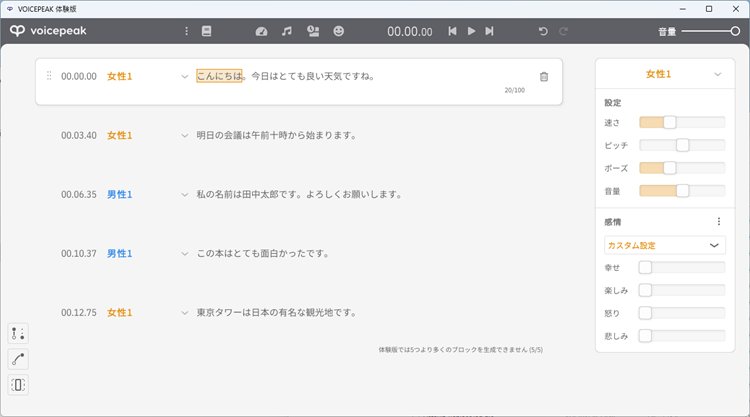
Task: Expand narrator dropdown for 00.03.40 block
Action: pyautogui.click(x=185, y=136)
